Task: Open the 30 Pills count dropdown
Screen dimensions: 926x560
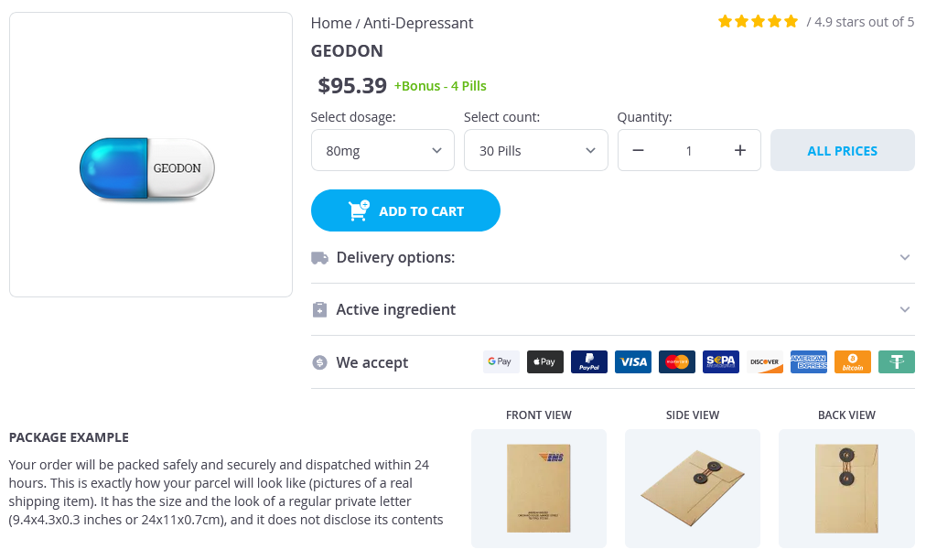Action: pyautogui.click(x=535, y=151)
